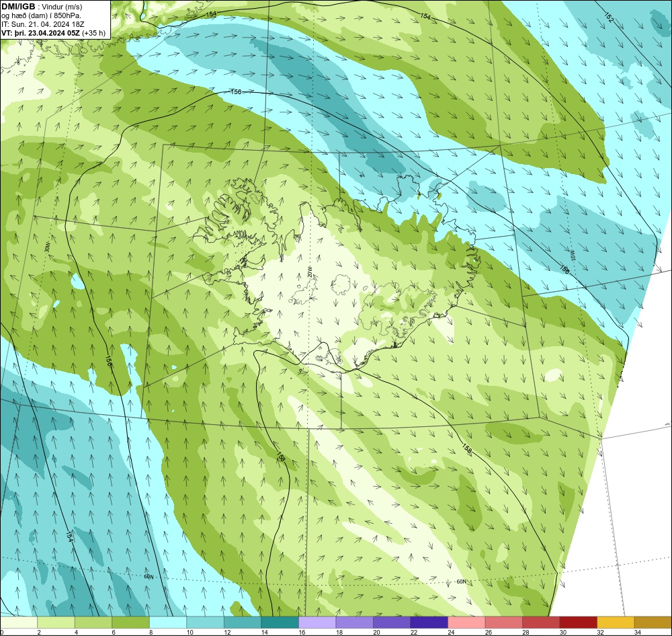
Task: Pick the 8–10 m/s pale cyan legend swatch
Action: pos(168,622)
